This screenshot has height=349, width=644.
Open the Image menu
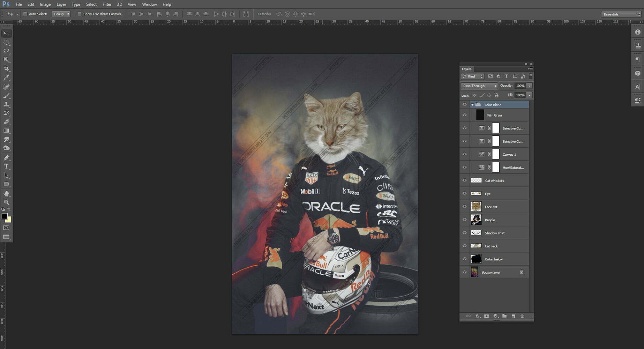[45, 4]
